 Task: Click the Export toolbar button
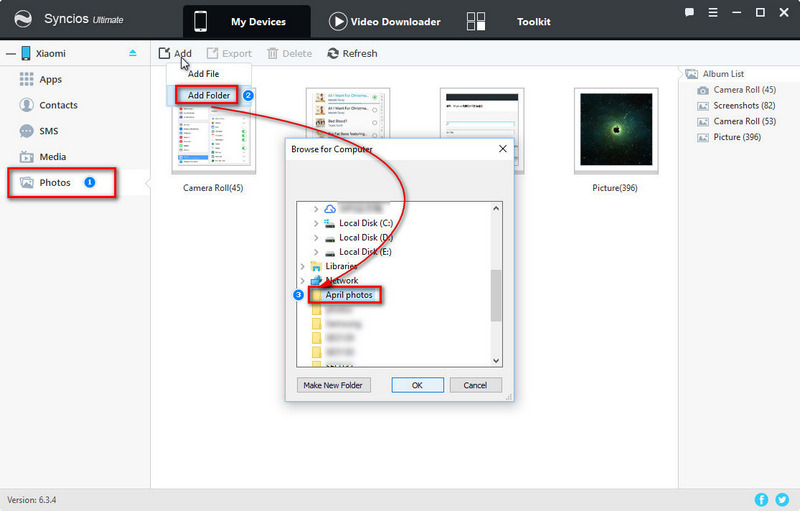pyautogui.click(x=229, y=54)
